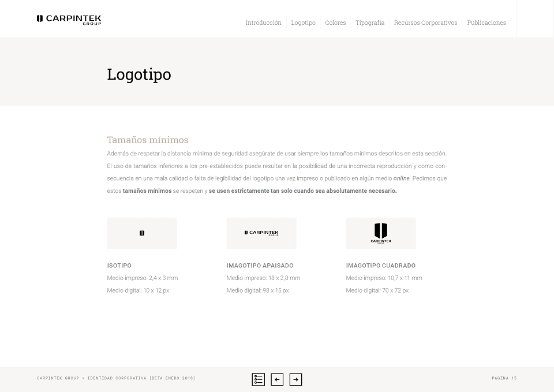The image size is (554, 392).
Task: Click the IMAGOTIPO CUADRADO label
Action: coord(381,266)
